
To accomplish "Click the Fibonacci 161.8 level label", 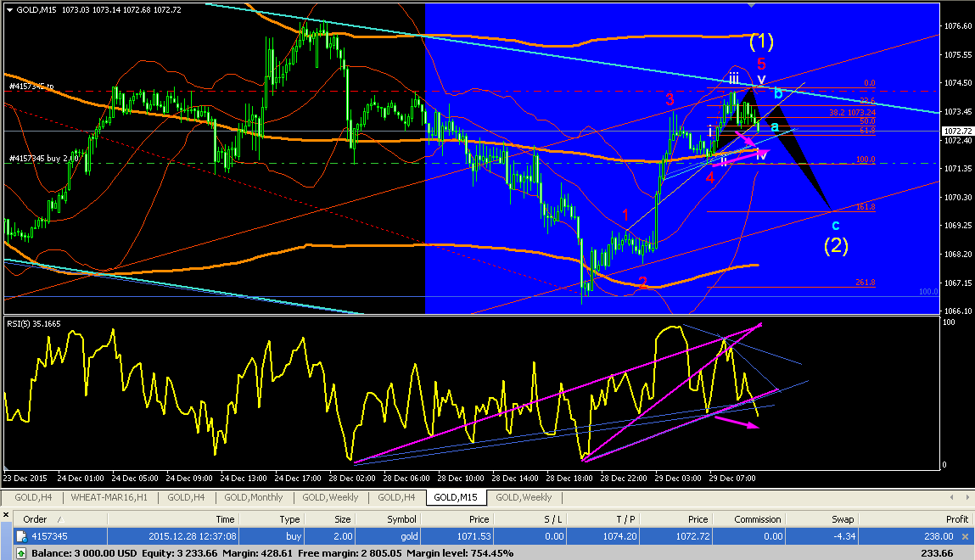I will point(865,207).
